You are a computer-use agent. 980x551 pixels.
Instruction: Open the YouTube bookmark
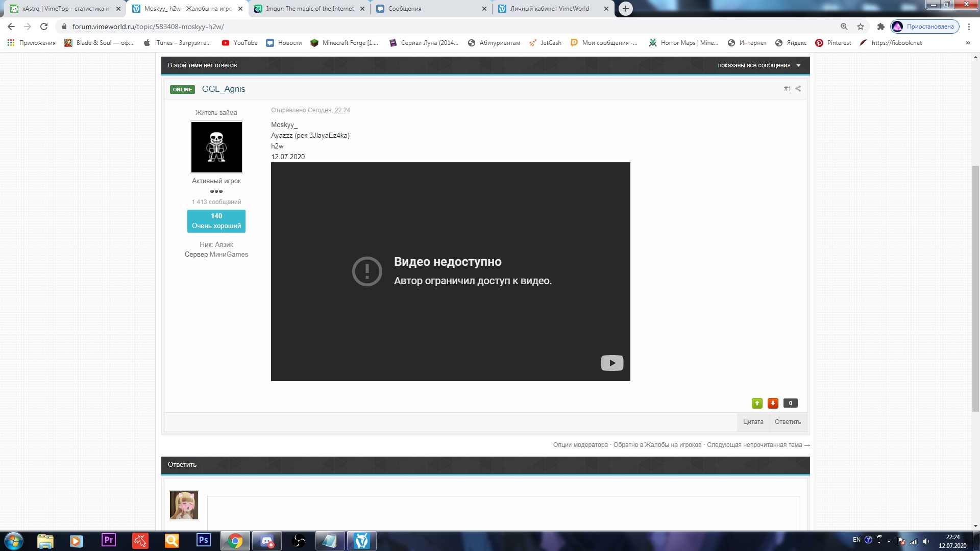coord(240,43)
